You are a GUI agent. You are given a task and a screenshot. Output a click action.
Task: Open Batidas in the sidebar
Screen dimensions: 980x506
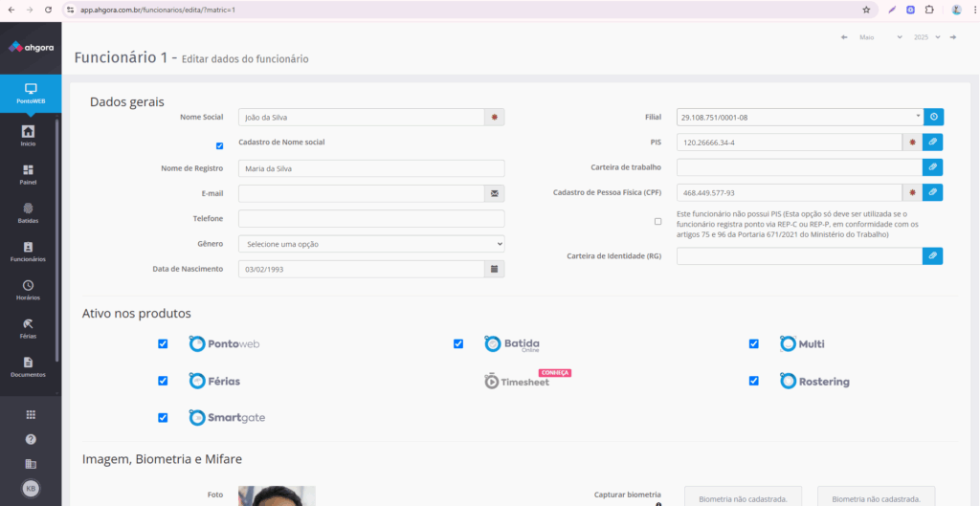pos(28,212)
